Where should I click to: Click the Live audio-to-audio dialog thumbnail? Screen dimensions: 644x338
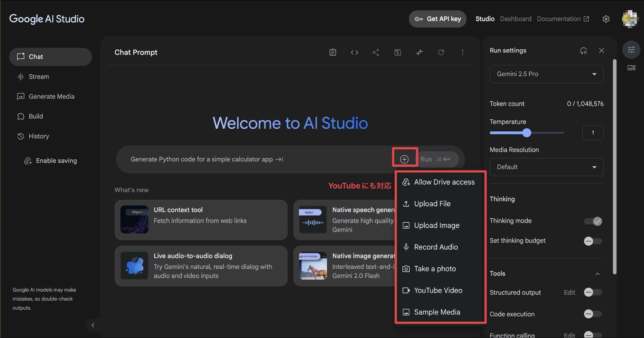tap(134, 265)
